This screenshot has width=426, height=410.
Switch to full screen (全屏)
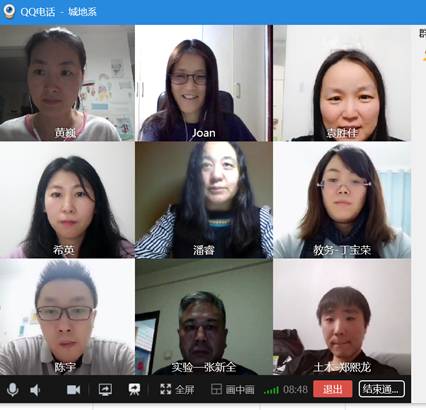click(177, 389)
